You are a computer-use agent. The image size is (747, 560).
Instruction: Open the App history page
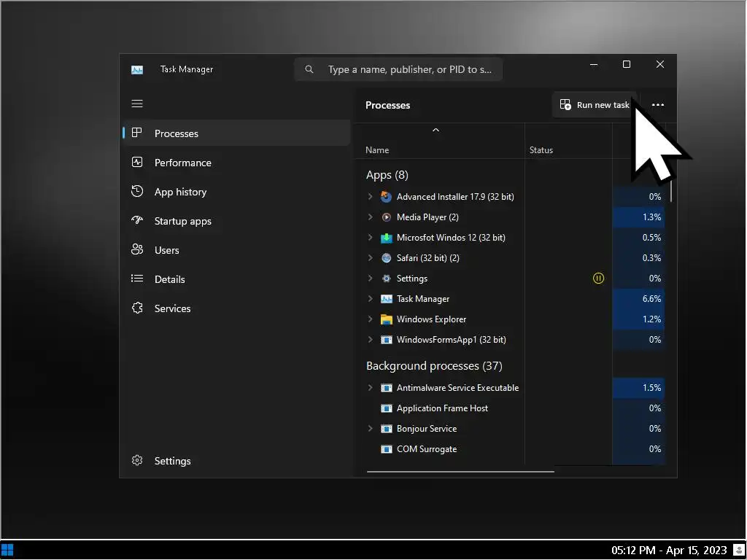coord(237,192)
